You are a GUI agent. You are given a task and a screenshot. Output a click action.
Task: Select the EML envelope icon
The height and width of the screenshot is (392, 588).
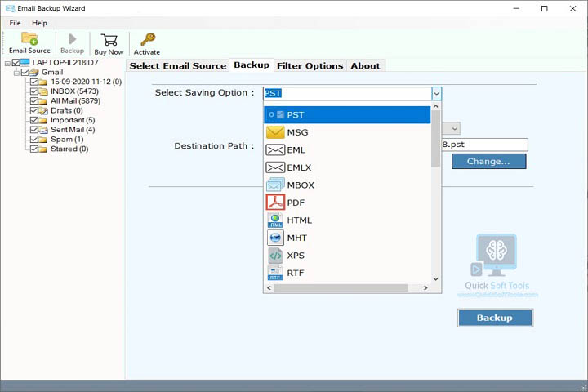275,150
